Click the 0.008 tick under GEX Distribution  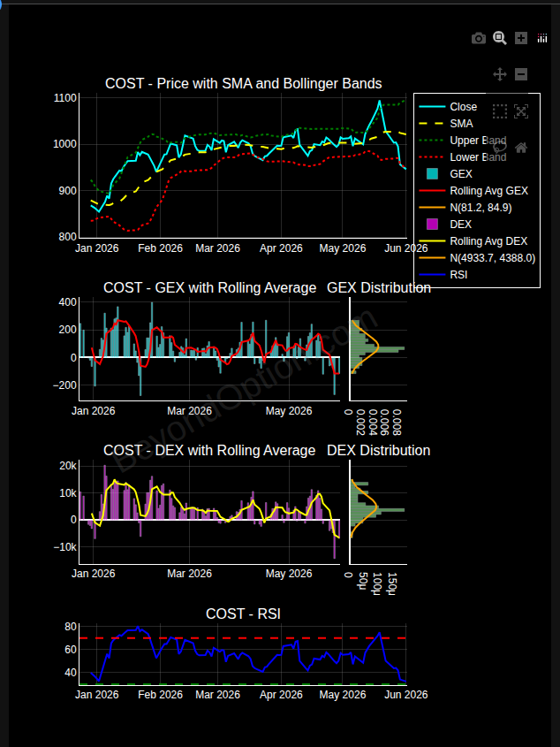tap(397, 422)
